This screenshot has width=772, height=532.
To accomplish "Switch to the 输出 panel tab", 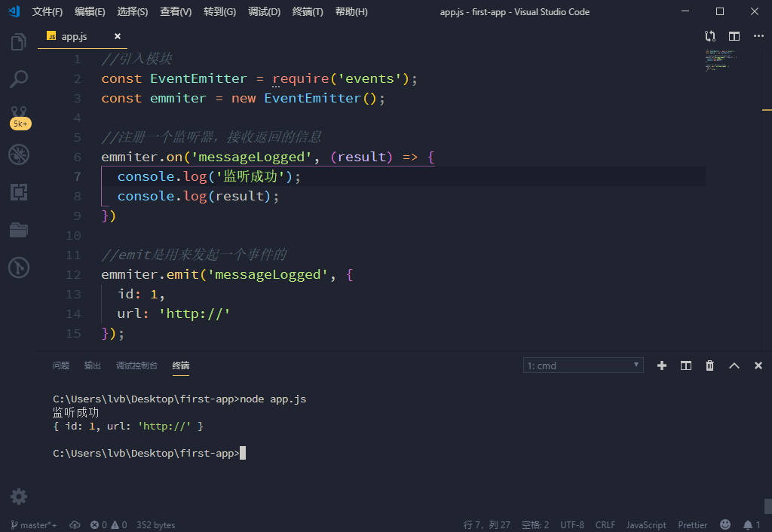I will tap(93, 365).
